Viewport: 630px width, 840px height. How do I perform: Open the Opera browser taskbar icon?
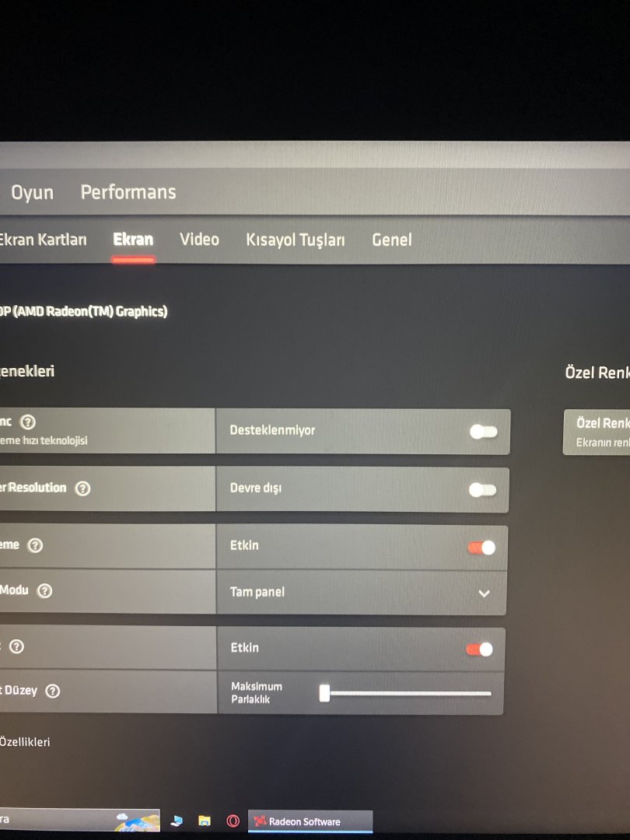click(x=233, y=821)
